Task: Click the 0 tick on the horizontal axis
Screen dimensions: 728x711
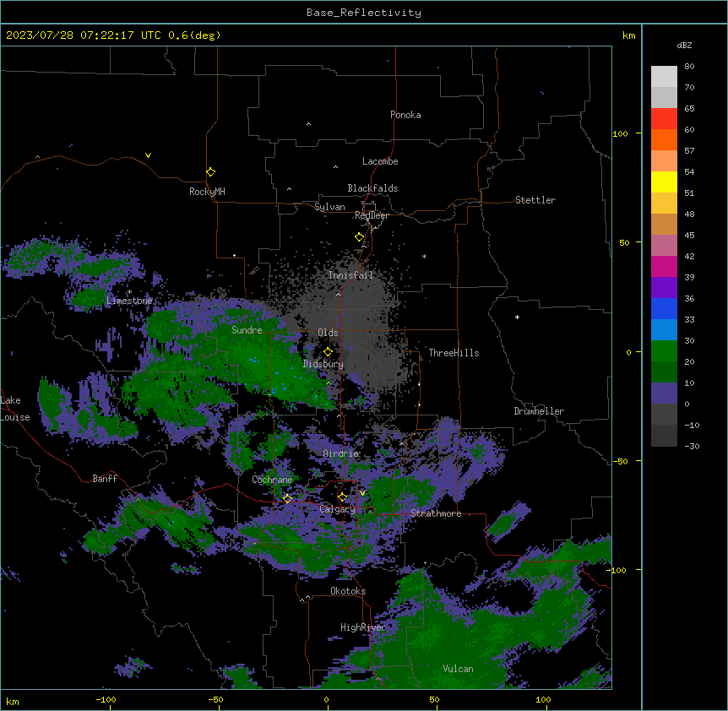Action: pos(326,699)
